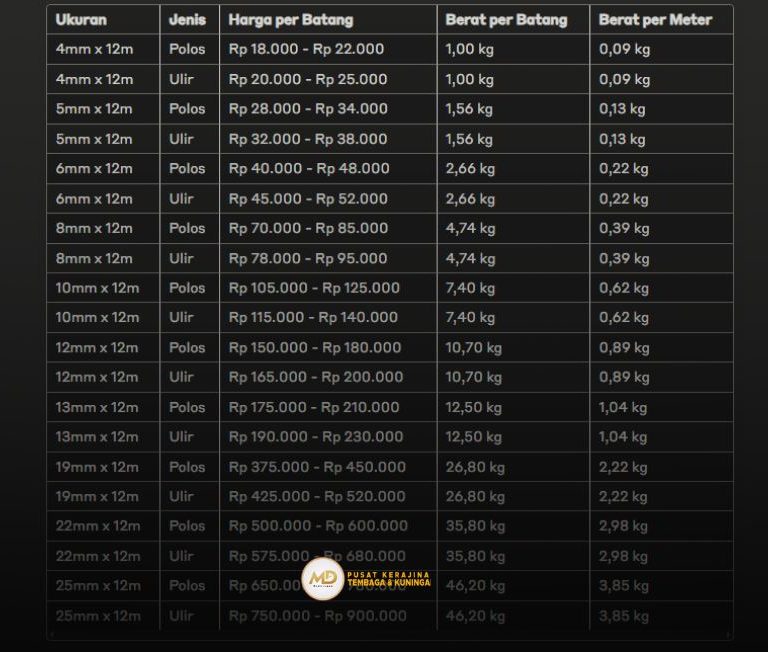Click the Harga per Batang header
Screen dimensions: 768x652
(x=290, y=20)
